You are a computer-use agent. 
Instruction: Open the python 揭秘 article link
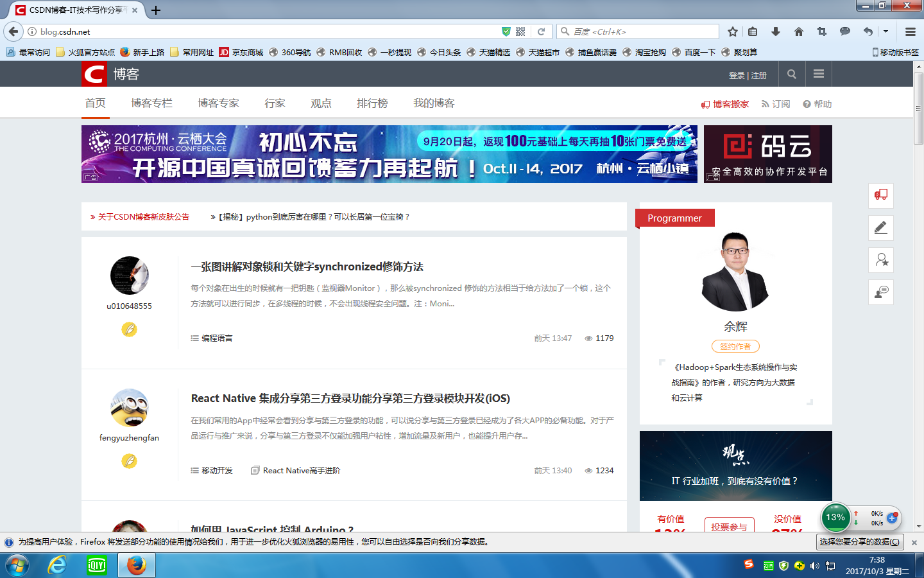pos(314,217)
